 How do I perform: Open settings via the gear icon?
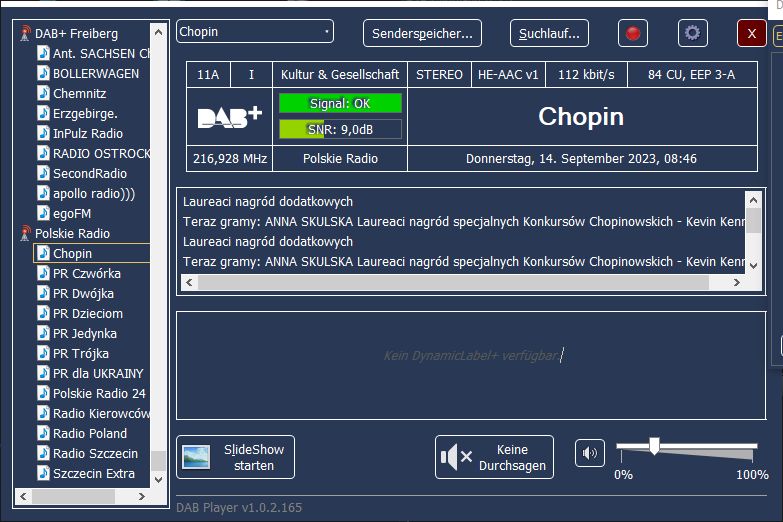pyautogui.click(x=692, y=33)
